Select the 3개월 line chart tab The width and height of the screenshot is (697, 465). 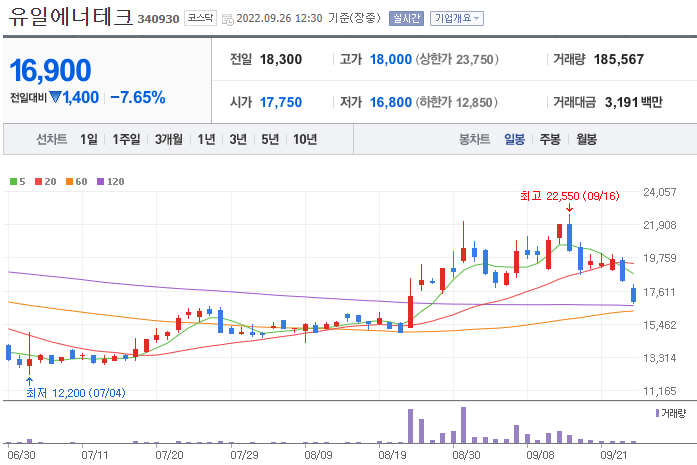point(168,140)
